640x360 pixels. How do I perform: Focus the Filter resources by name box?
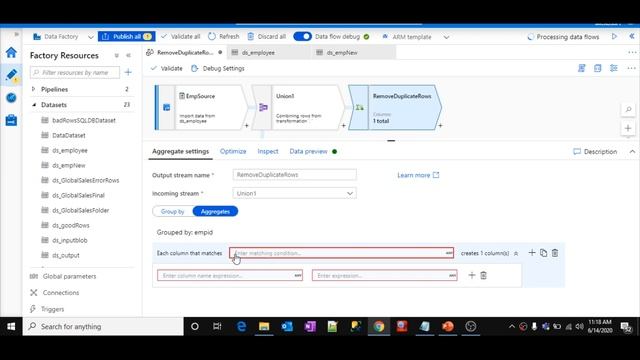point(75,72)
